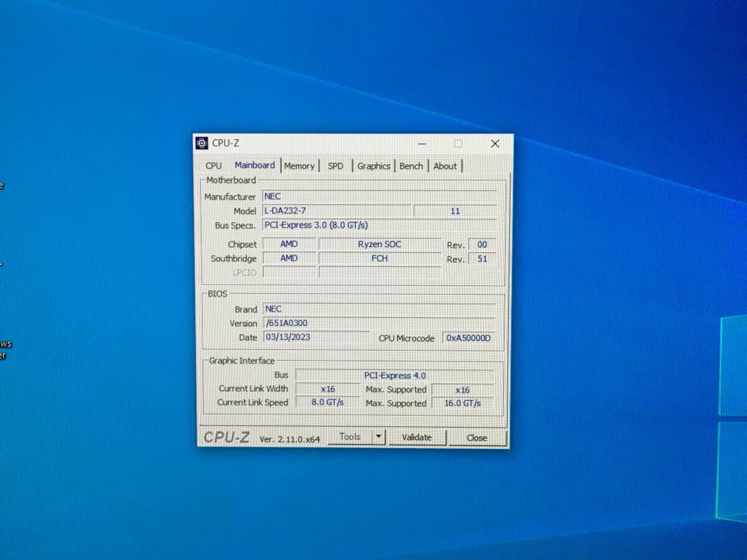Expand the Tools dropdown arrow
Screen dimensions: 747x560
[379, 437]
